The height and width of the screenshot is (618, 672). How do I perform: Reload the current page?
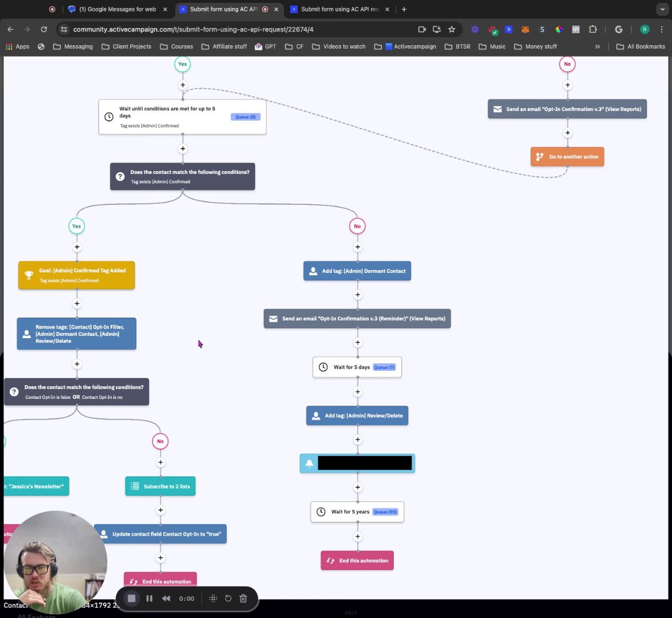pos(44,29)
